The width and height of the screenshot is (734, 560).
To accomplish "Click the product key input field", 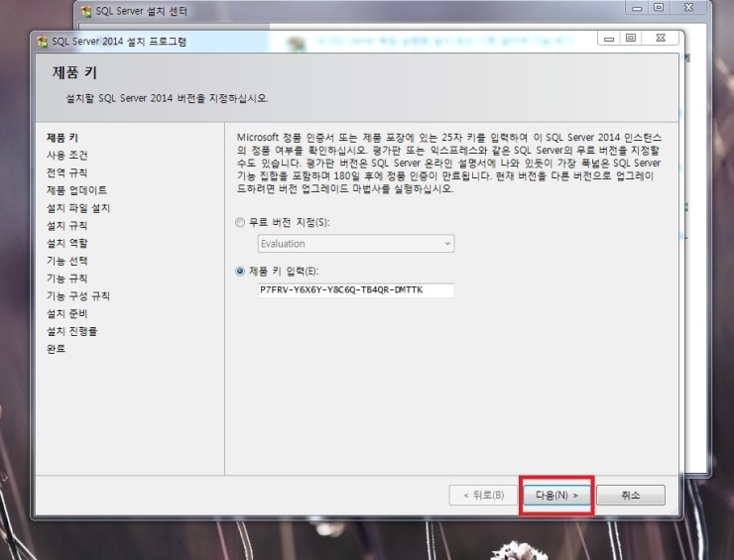I will coord(356,290).
